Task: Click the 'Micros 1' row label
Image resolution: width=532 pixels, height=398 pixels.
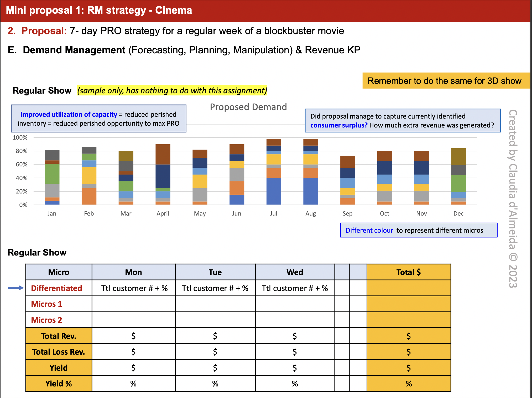Action: pos(47,304)
